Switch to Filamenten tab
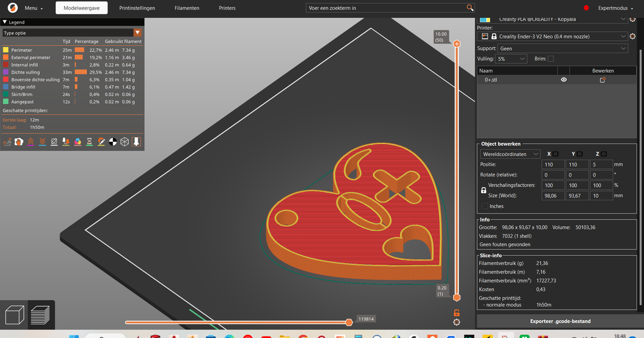Image resolution: width=644 pixels, height=338 pixels. pos(187,8)
